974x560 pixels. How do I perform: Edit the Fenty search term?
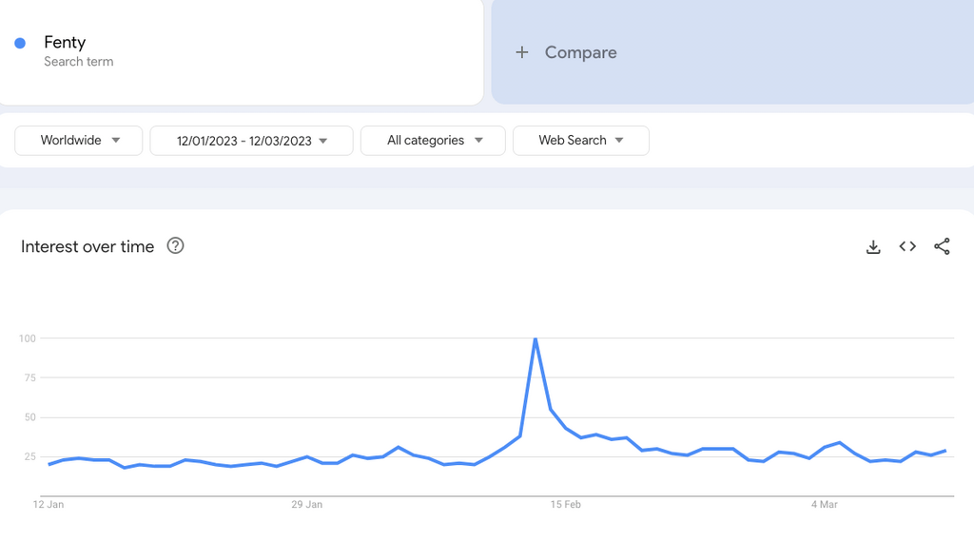(x=65, y=43)
